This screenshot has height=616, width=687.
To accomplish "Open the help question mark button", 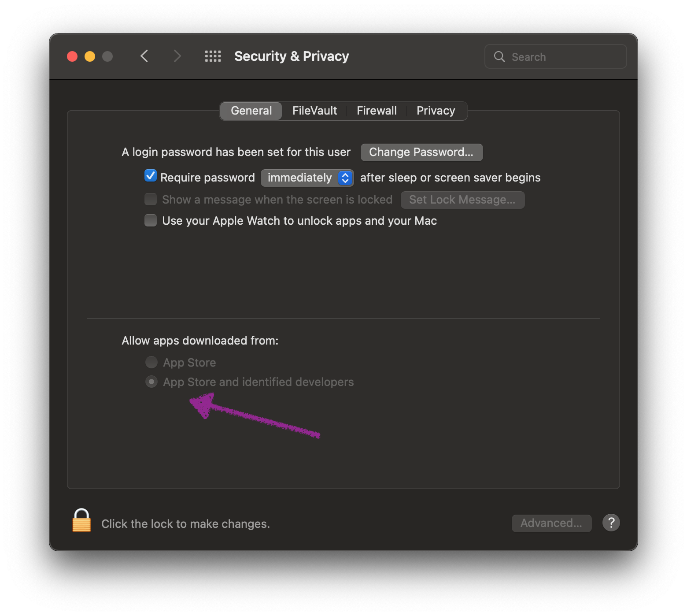I will click(611, 523).
